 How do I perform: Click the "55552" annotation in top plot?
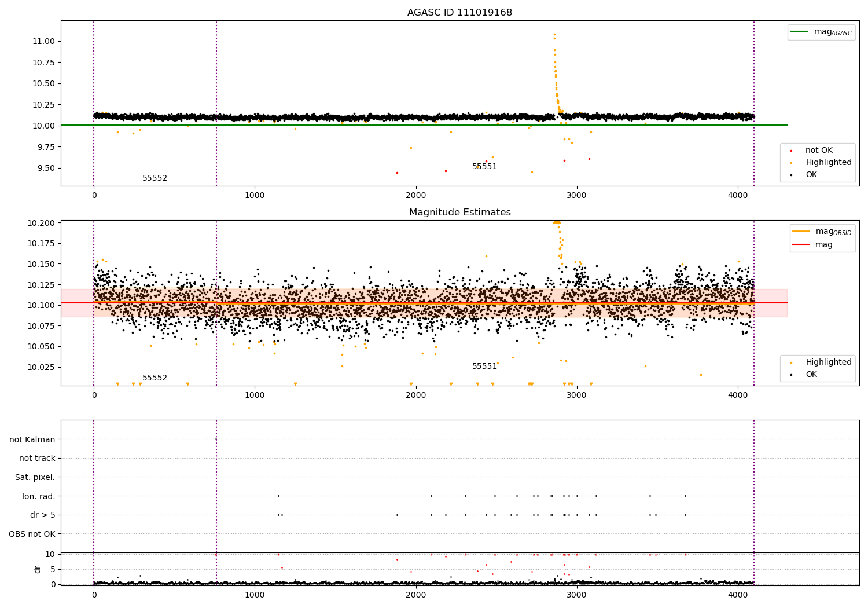pyautogui.click(x=155, y=178)
